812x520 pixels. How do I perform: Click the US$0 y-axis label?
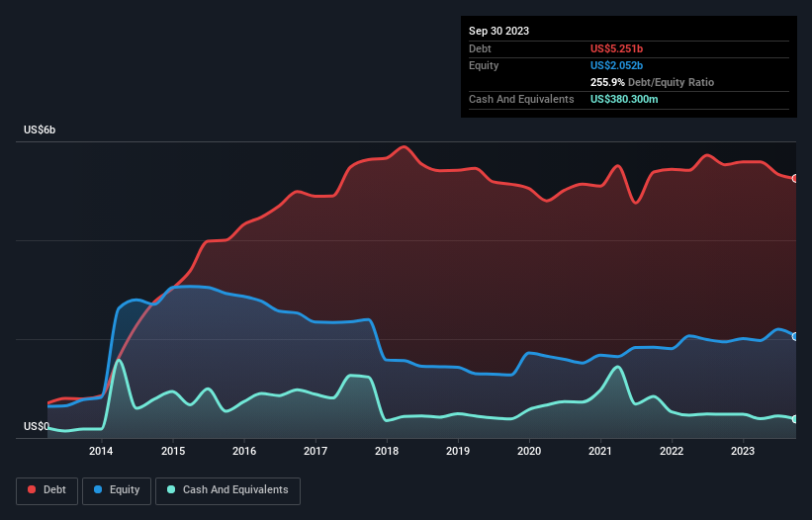pos(37,426)
